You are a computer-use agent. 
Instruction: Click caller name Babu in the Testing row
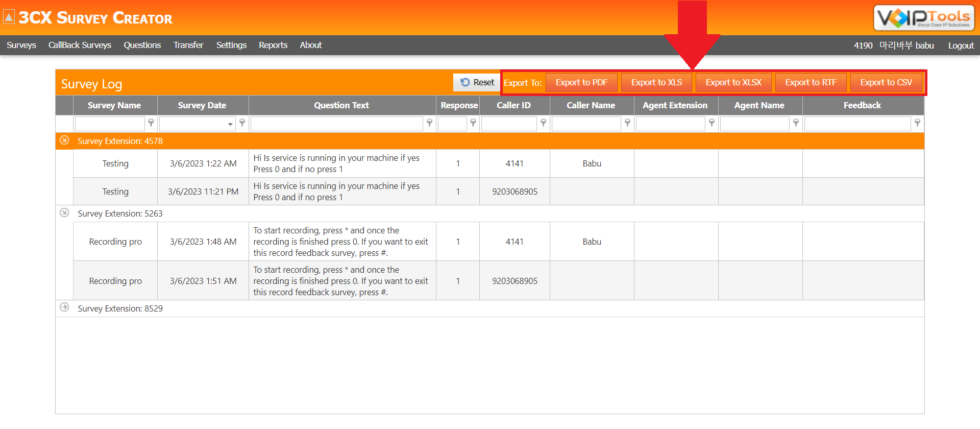pos(592,163)
